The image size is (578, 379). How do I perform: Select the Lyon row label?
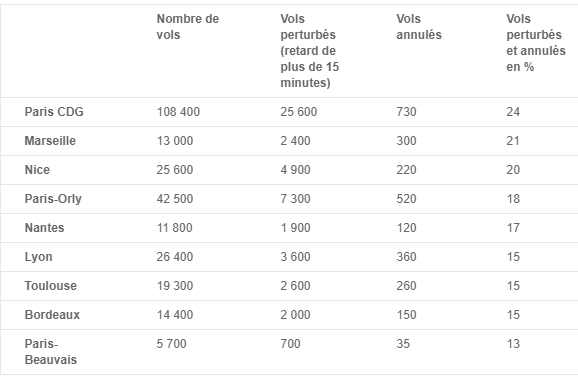38,257
